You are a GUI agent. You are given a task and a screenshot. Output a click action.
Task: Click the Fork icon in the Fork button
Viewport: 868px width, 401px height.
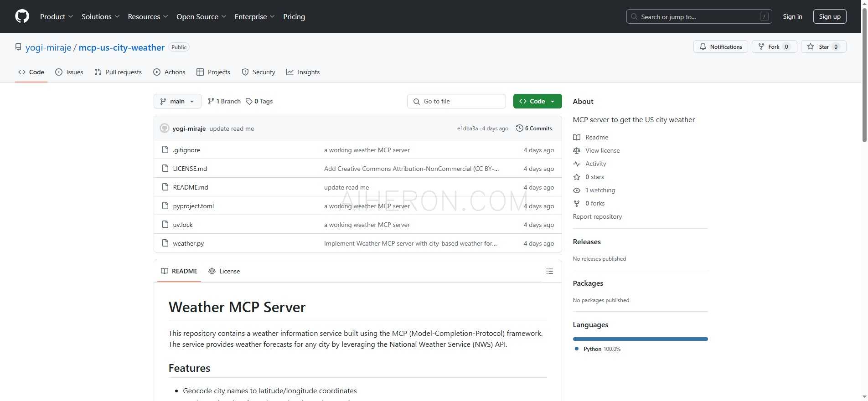(761, 46)
